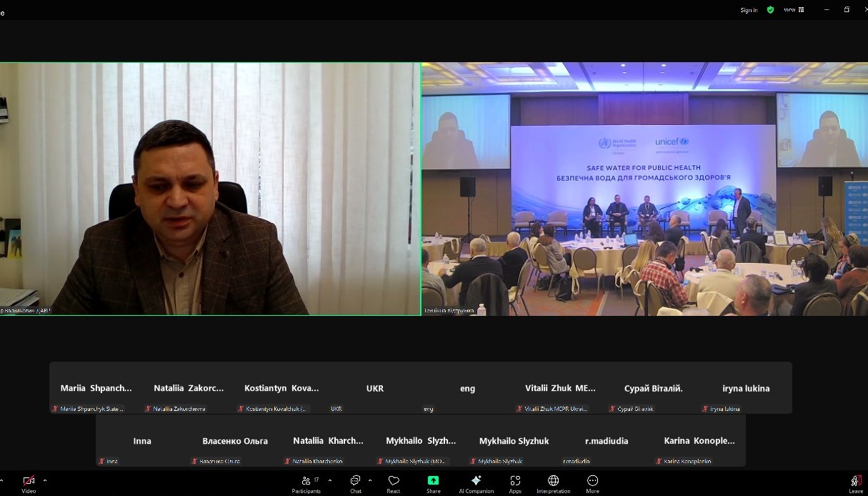Click the green encryption shield icon
The width and height of the screenshot is (868, 496).
770,10
